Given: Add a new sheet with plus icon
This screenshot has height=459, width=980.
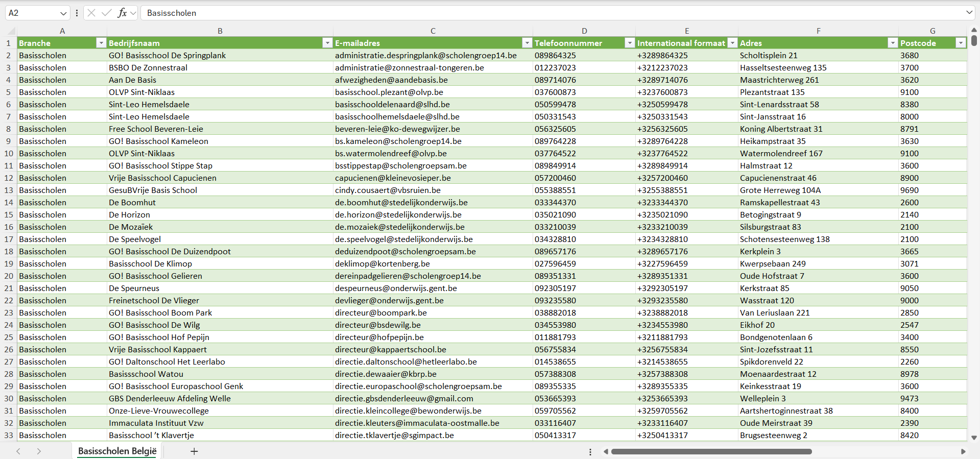Looking at the screenshot, I should (194, 451).
